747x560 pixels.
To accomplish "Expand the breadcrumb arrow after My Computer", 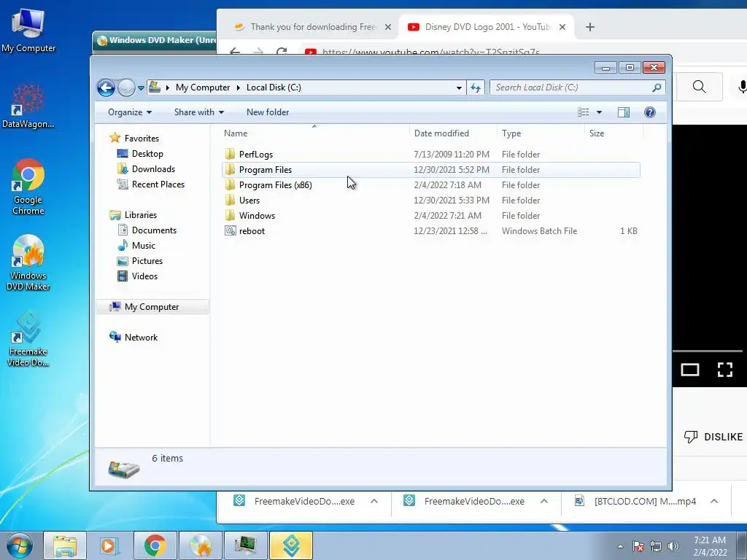I will pyautogui.click(x=239, y=87).
